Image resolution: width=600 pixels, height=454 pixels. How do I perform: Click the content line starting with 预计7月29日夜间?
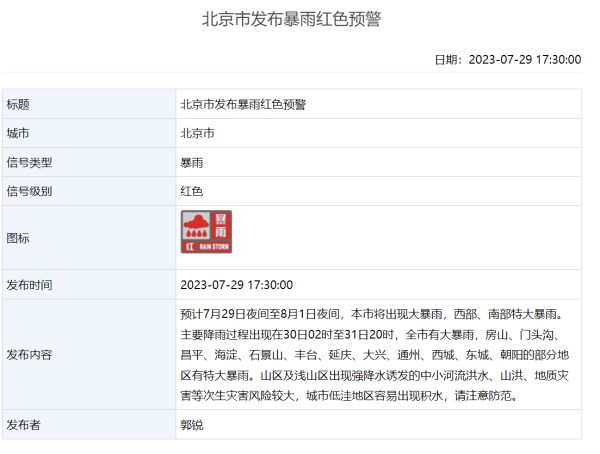(377, 313)
